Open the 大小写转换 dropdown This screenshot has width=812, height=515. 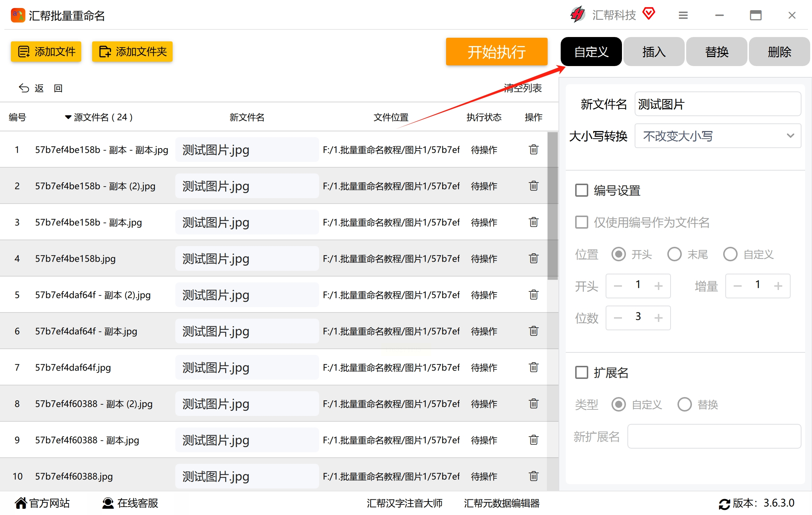coord(717,136)
